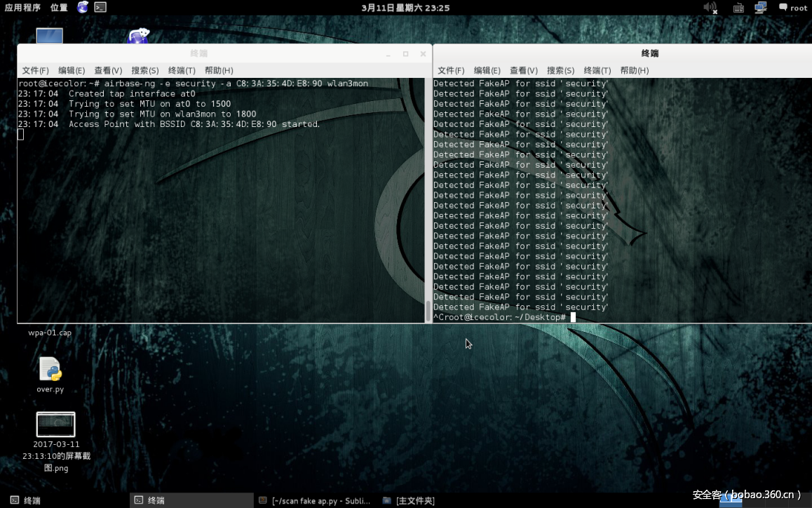Viewport: 812px width, 508px height.
Task: Click the muted volume icon
Action: click(x=710, y=8)
